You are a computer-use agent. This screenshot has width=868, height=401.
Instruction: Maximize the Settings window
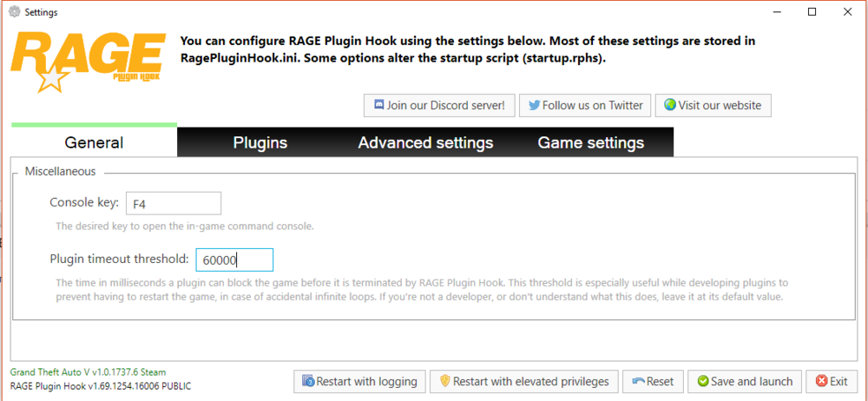point(812,12)
